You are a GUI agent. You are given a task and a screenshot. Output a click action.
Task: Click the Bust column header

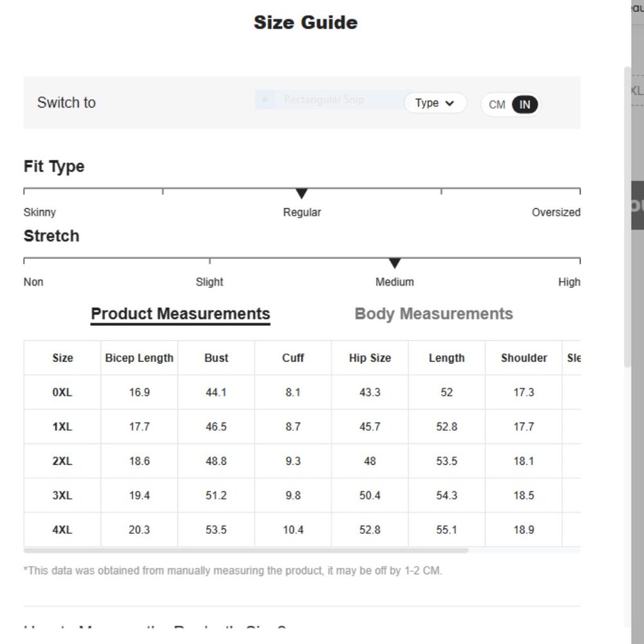(216, 357)
